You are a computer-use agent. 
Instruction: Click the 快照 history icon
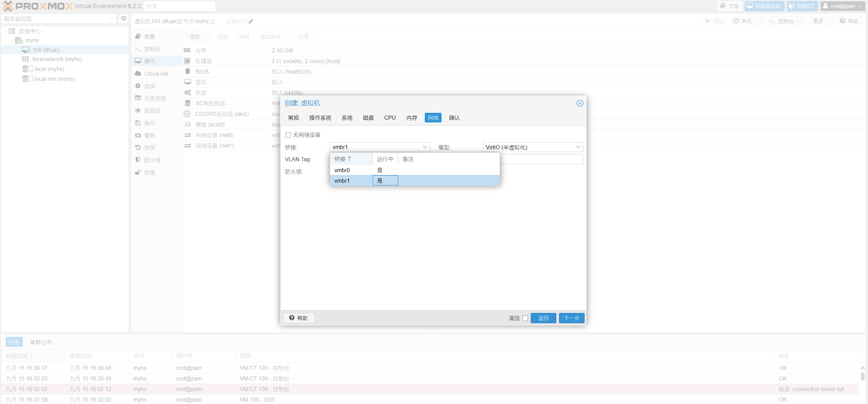[x=138, y=147]
